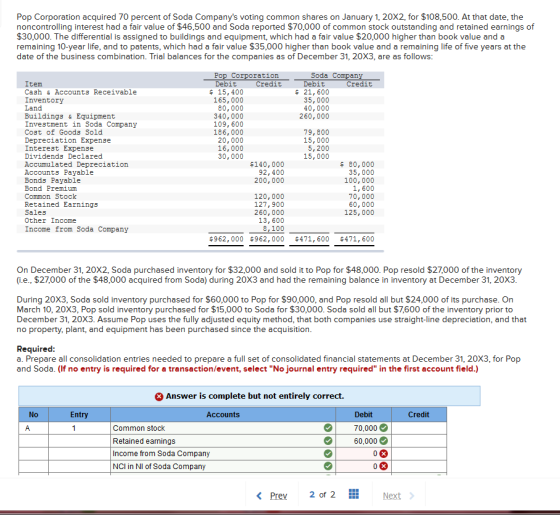The height and width of the screenshot is (516, 560).
Task: Click the red error icon in answer banner
Action: (159, 396)
